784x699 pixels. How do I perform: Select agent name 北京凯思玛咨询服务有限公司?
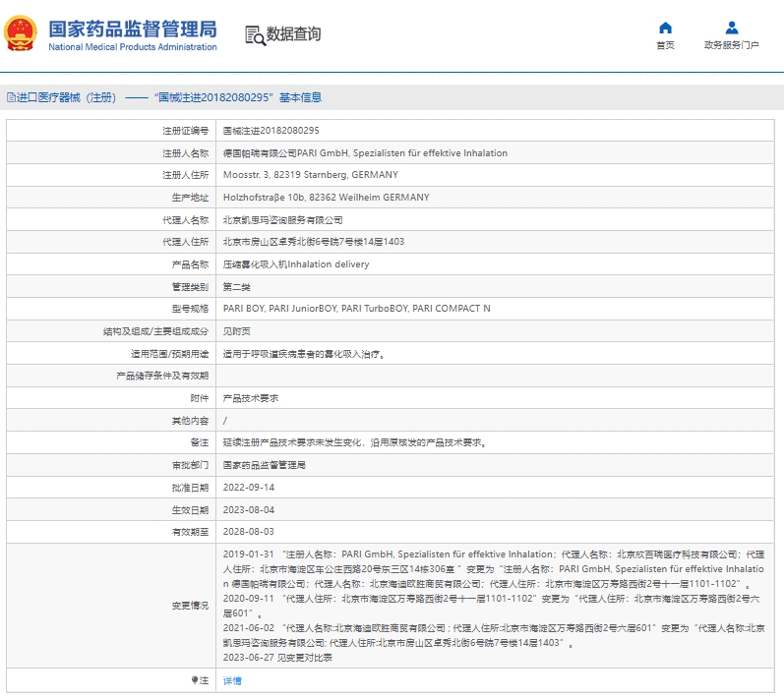click(282, 220)
